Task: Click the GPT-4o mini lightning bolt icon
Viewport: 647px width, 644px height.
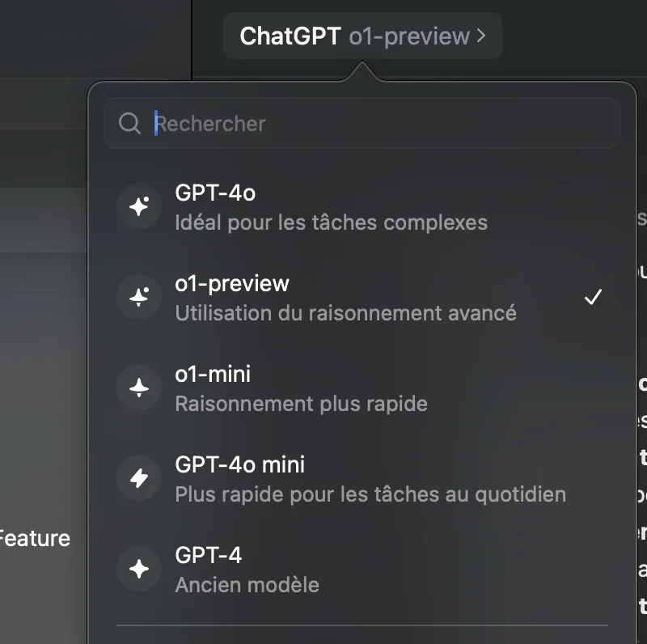Action: [139, 478]
